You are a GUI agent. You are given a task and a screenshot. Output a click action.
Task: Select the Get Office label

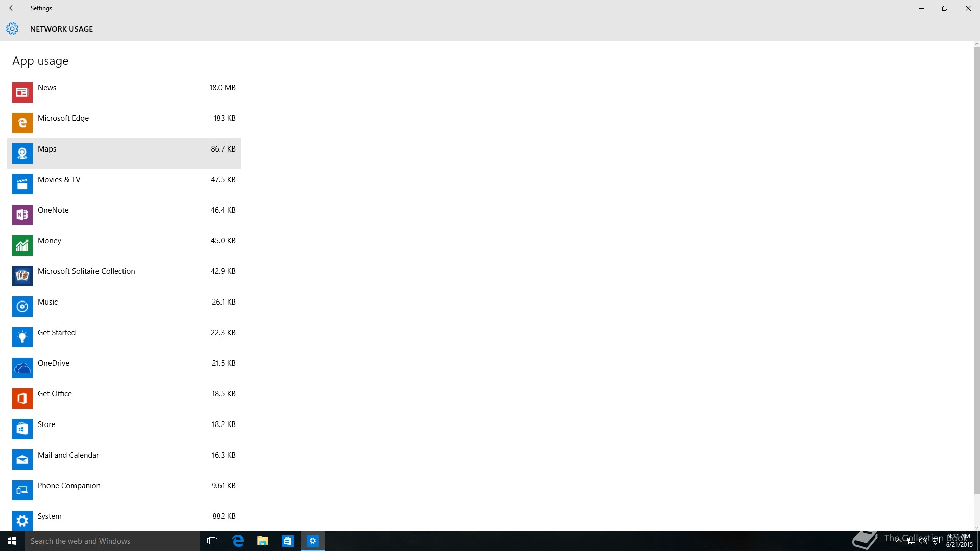pos(55,394)
